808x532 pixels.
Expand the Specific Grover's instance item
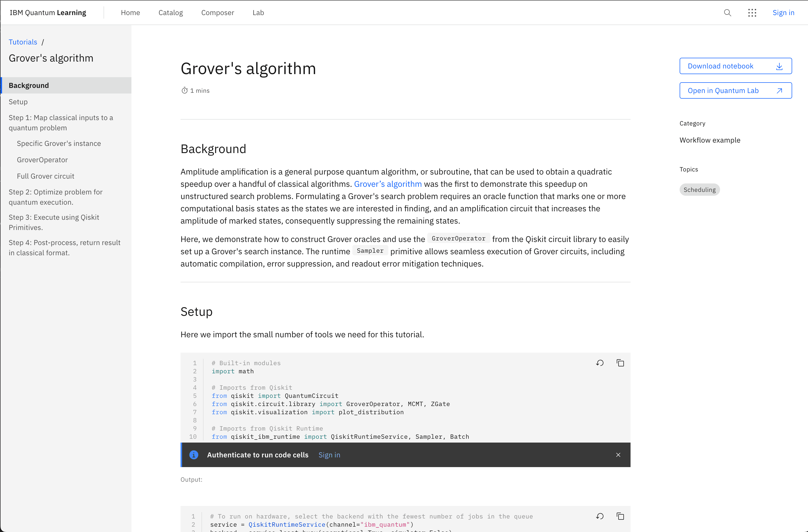click(x=59, y=144)
